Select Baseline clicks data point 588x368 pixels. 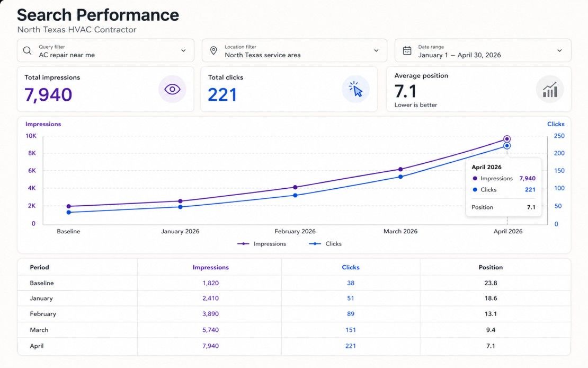(69, 212)
